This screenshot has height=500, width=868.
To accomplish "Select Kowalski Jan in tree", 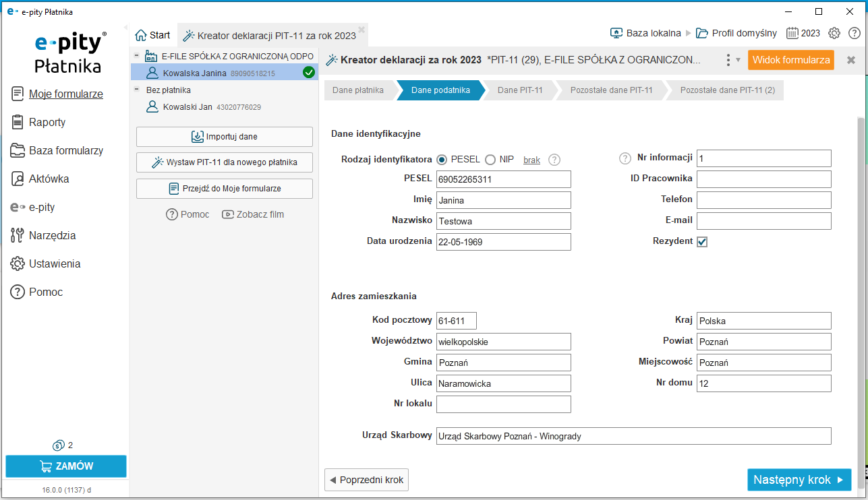I will [x=203, y=106].
